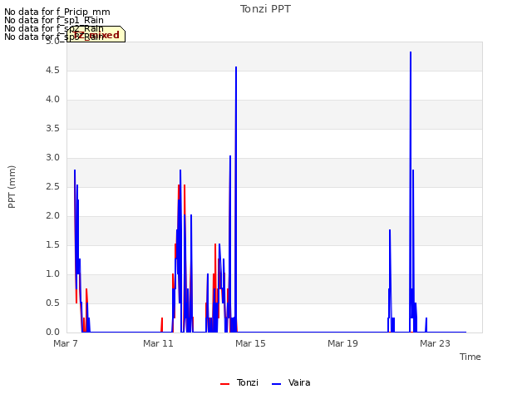Click the '1.0' y-axis tick label
532x399 pixels.
pyautogui.click(x=52, y=274)
